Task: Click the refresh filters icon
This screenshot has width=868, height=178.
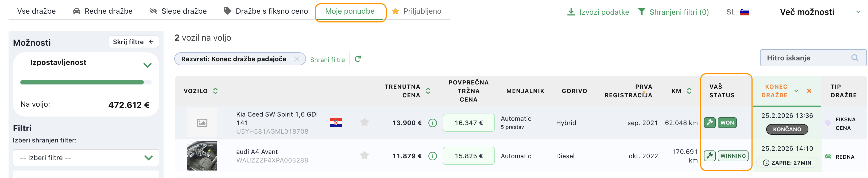Action: point(358,59)
